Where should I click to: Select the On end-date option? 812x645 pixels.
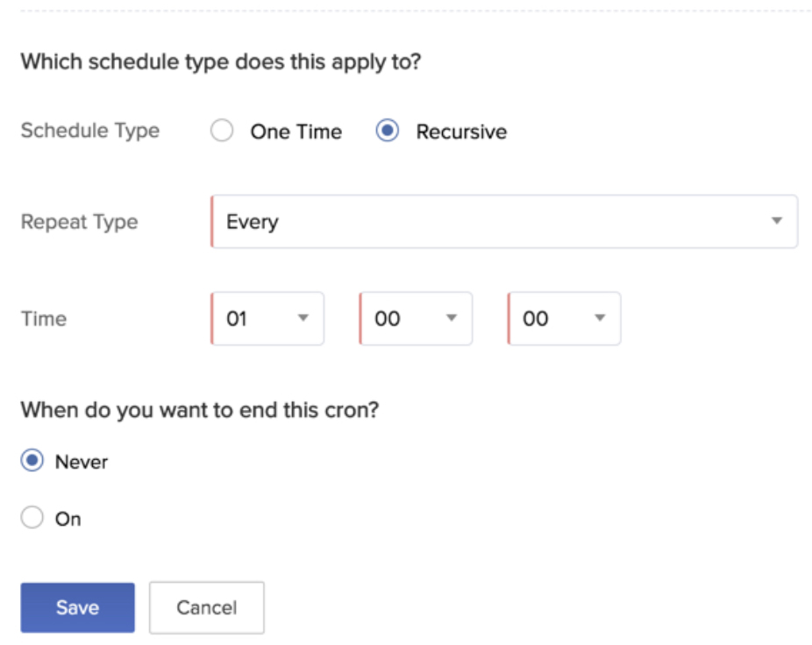click(32, 518)
